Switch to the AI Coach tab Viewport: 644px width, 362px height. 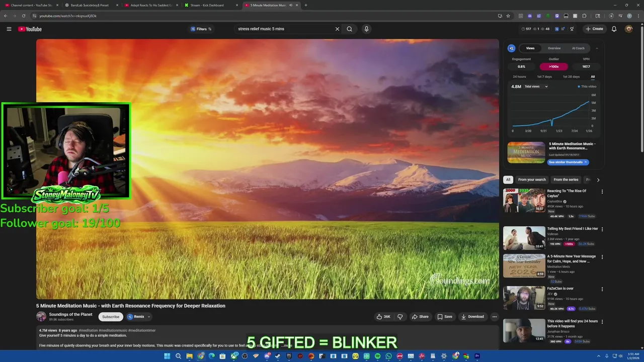(x=578, y=48)
